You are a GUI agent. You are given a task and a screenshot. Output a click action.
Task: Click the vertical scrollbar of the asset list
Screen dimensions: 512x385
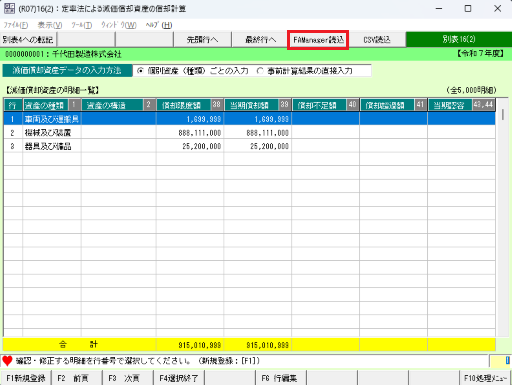pos(502,217)
